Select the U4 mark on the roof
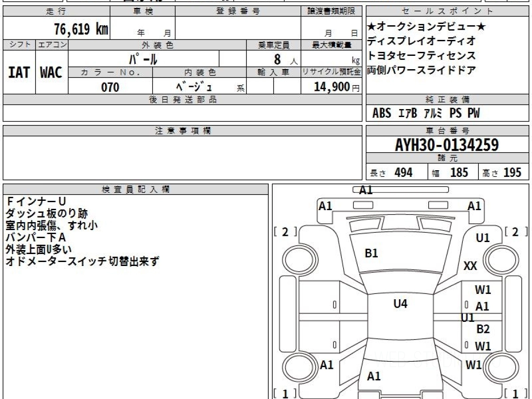The width and height of the screenshot is (532, 399). tap(400, 304)
